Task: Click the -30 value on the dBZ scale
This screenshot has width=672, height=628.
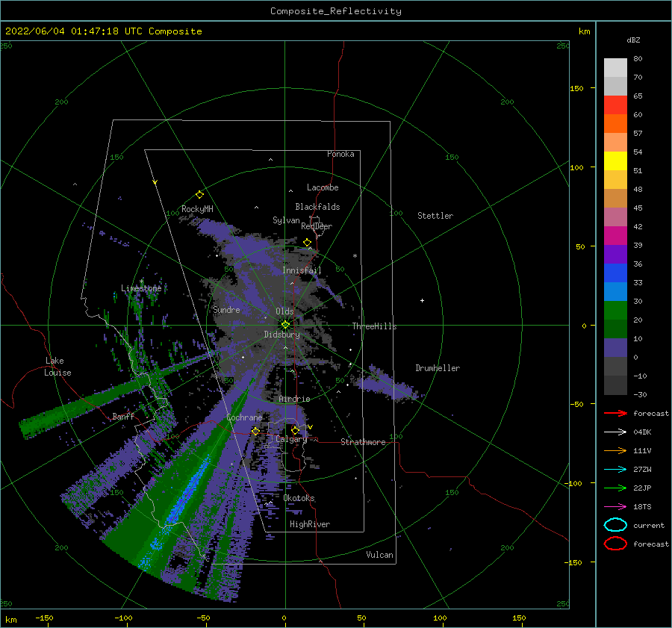Action: click(x=641, y=394)
